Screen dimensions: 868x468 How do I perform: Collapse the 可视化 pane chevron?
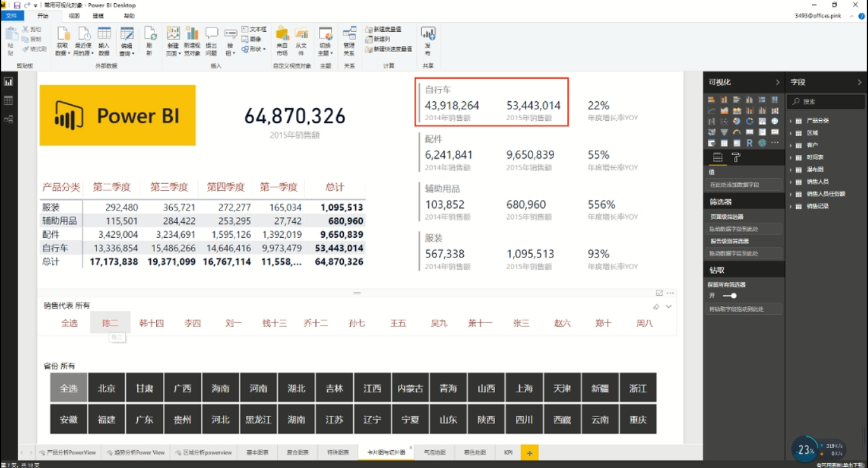pyautogui.click(x=777, y=82)
